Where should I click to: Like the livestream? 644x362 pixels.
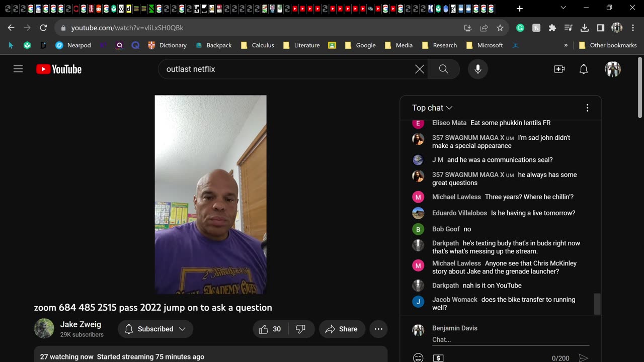[x=270, y=329]
